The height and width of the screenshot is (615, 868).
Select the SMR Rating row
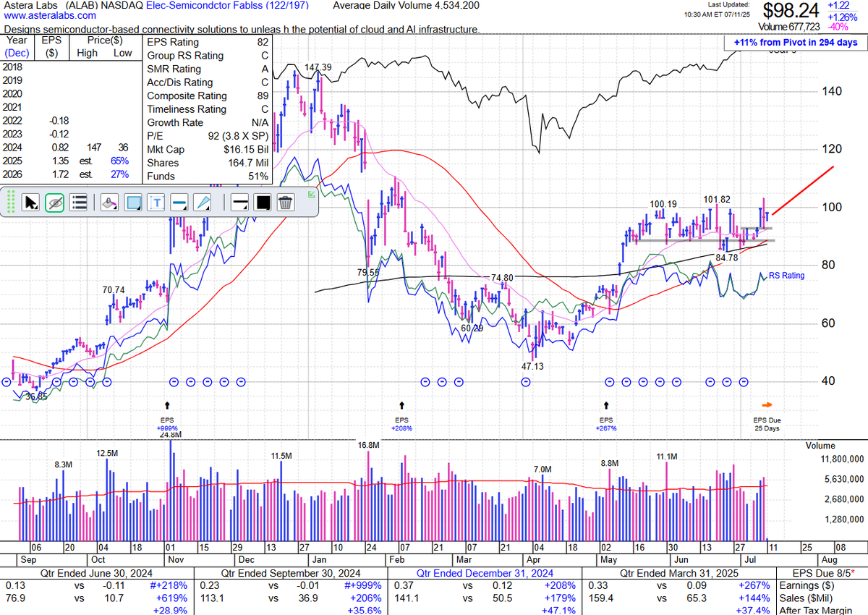pos(208,69)
